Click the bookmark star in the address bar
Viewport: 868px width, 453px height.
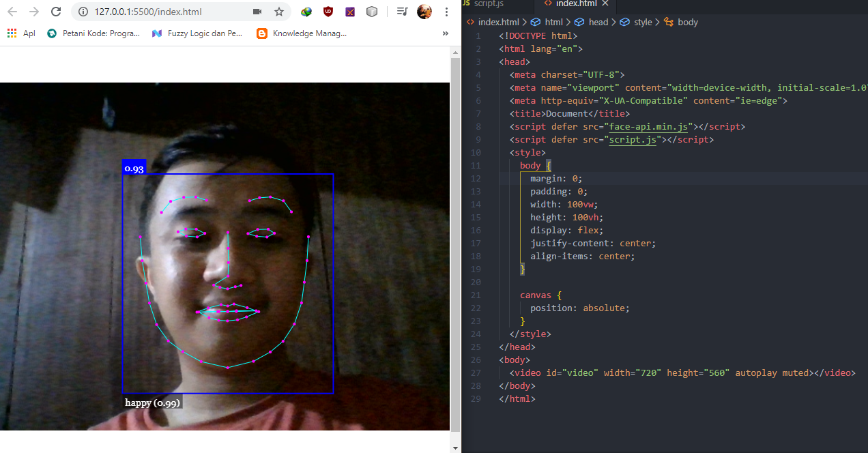(280, 12)
